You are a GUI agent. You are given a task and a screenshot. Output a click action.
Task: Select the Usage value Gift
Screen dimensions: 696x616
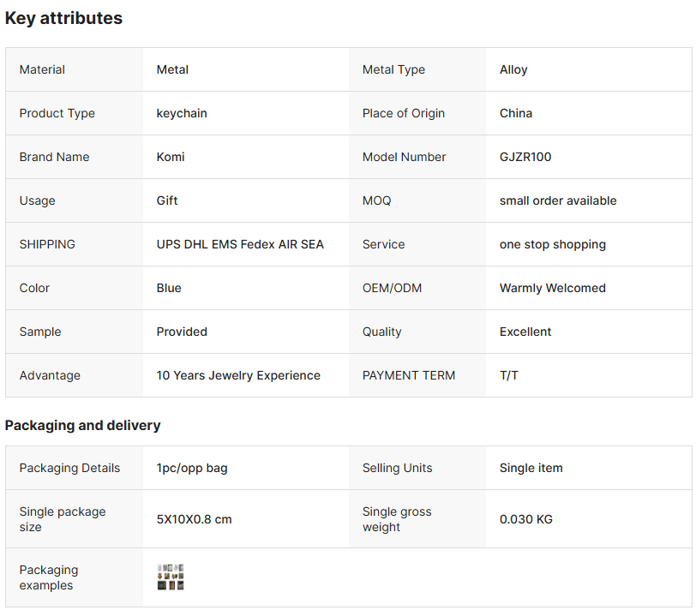coord(167,200)
